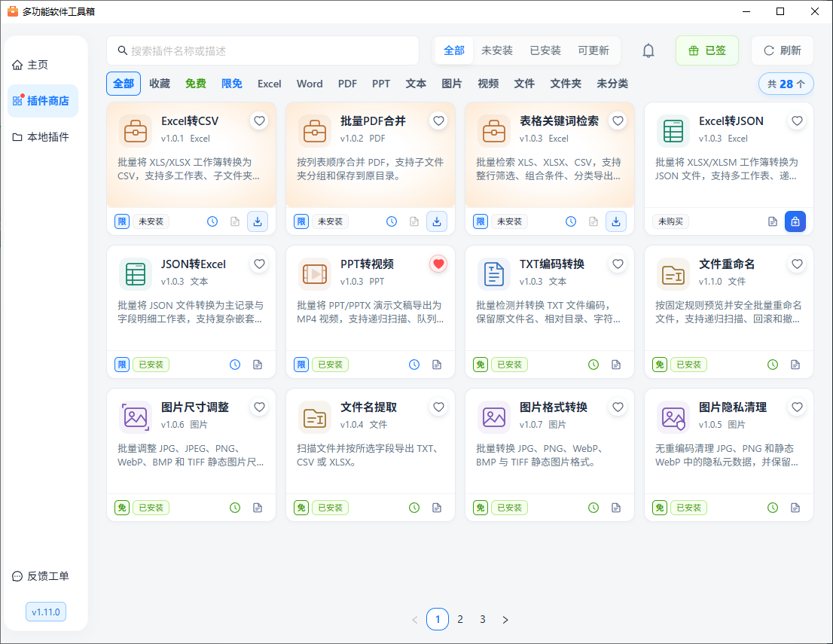Click the download icon on 表格关键词检索 card
The height and width of the screenshot is (644, 833).
point(616,221)
